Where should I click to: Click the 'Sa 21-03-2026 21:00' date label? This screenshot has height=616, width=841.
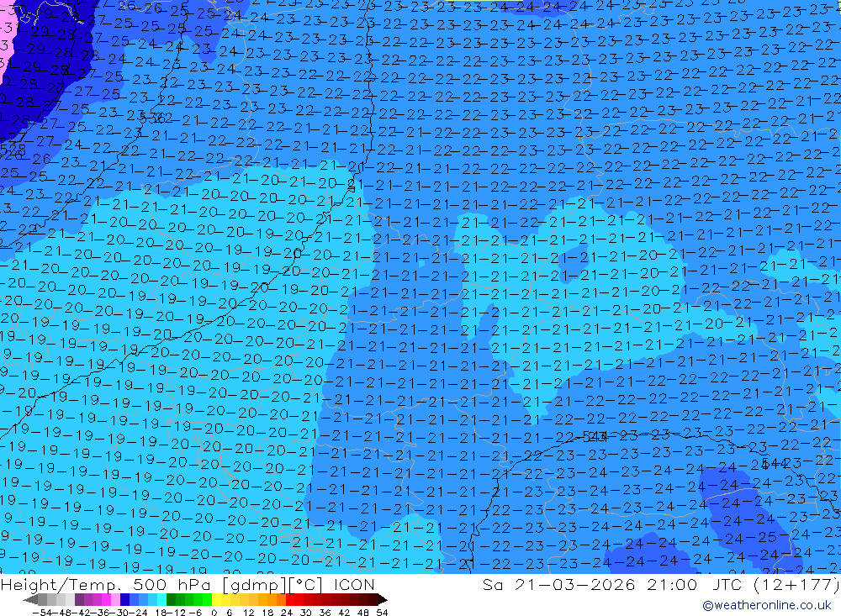click(590, 584)
